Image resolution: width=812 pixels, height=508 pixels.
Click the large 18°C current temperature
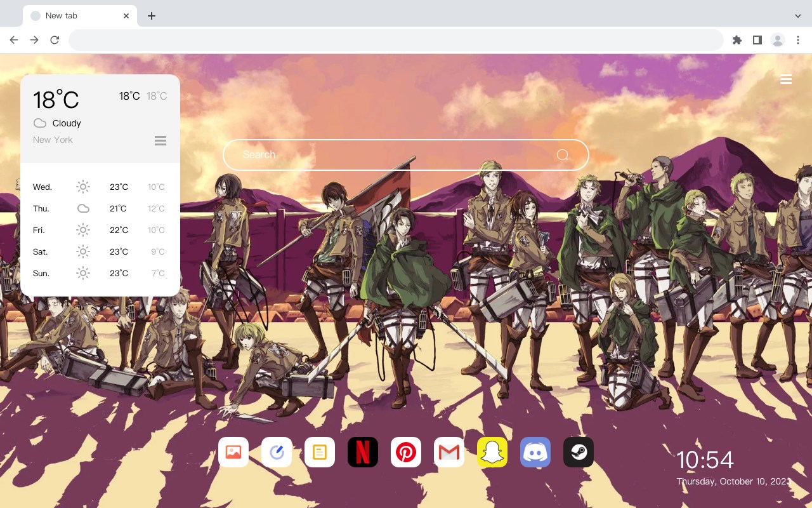tap(56, 100)
